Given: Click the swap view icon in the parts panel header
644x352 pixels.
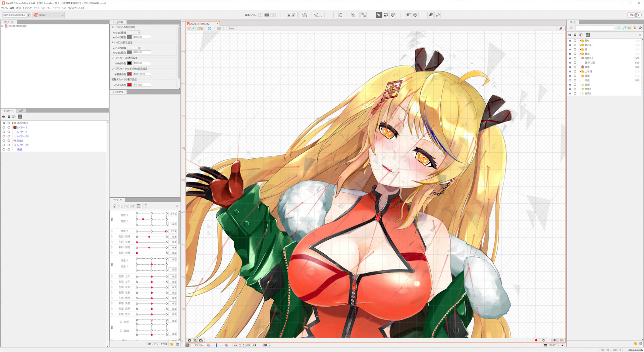Looking at the screenshot, I should coord(588,35).
